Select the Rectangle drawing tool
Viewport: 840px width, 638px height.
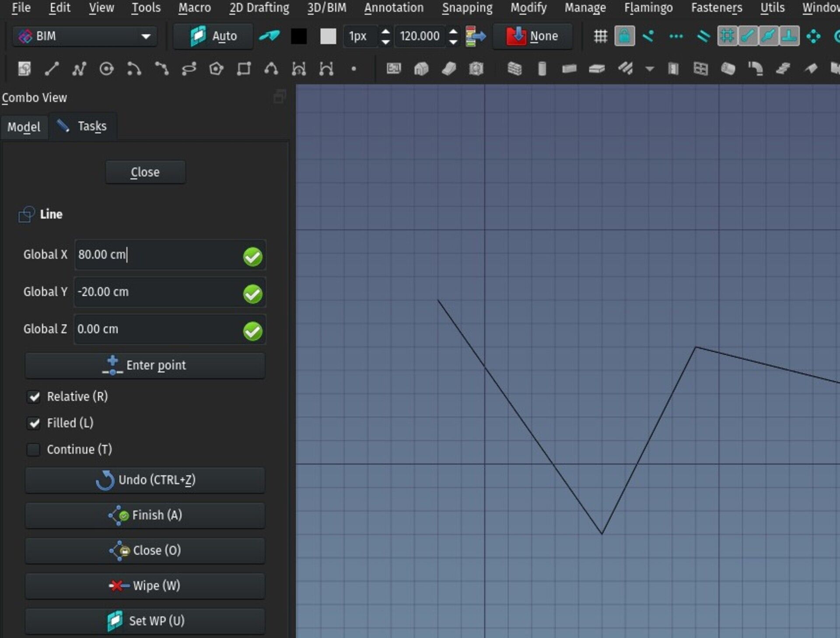pyautogui.click(x=244, y=69)
